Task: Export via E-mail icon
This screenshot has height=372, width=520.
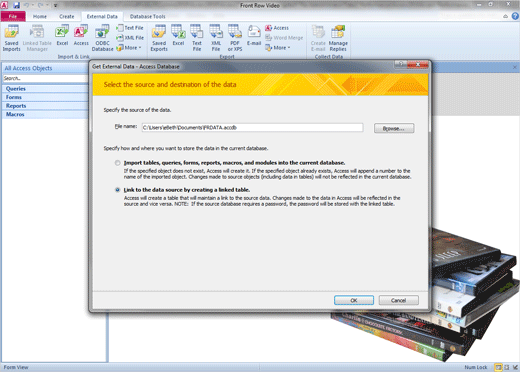Action: (254, 36)
